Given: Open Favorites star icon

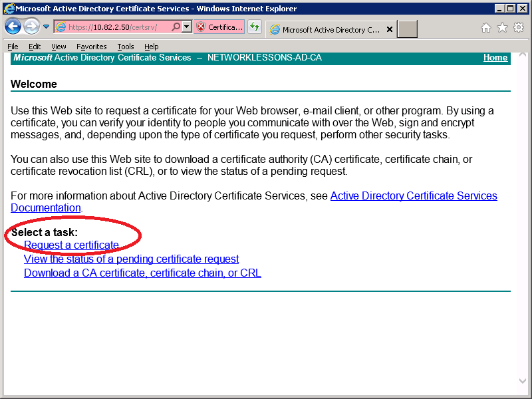Looking at the screenshot, I should (x=502, y=27).
